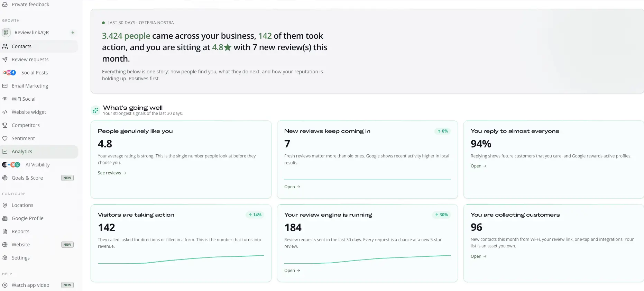
Task: Click the Review requests paper-plane icon
Action: coord(5,60)
